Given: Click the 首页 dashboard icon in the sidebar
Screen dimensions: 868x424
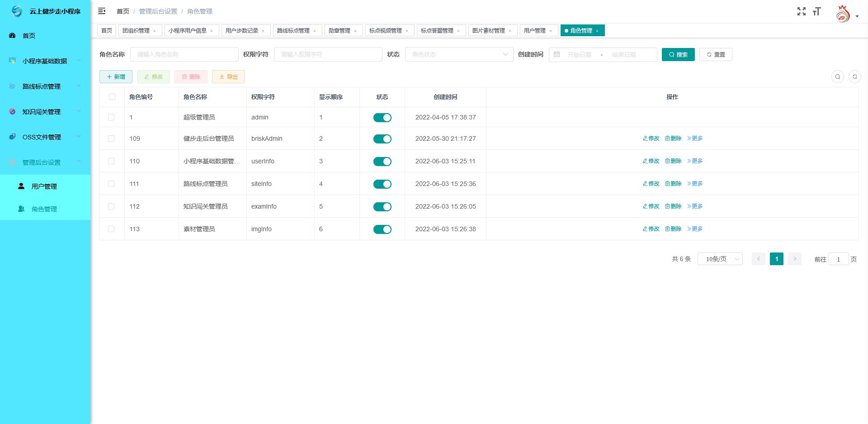Looking at the screenshot, I should click(12, 35).
